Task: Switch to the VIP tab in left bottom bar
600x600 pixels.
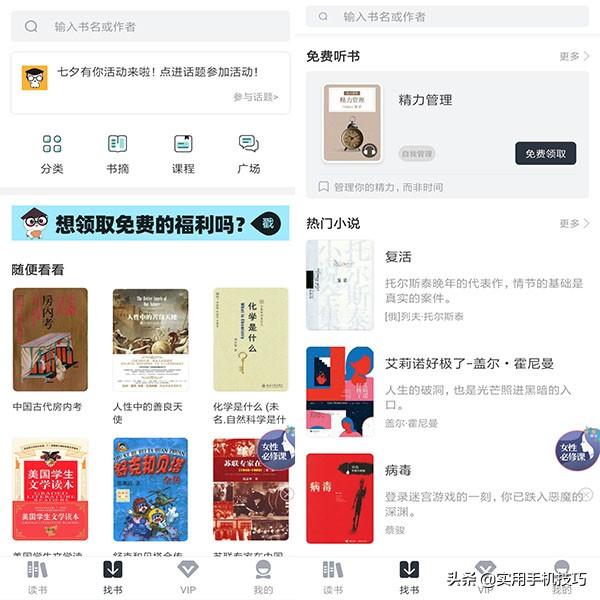Action: coord(188,577)
